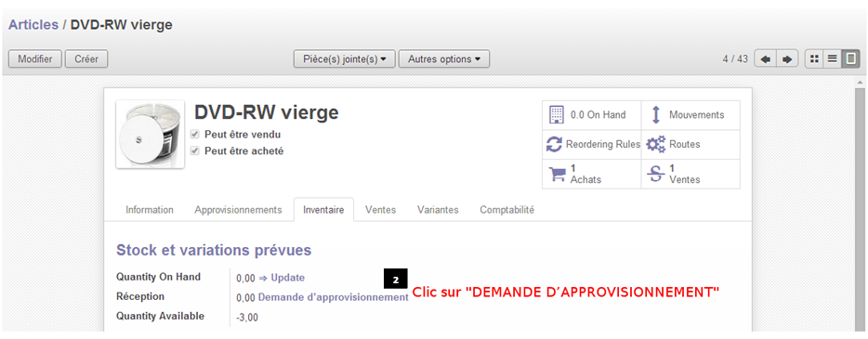Switch to form view icon
The height and width of the screenshot is (339, 868).
851,59
